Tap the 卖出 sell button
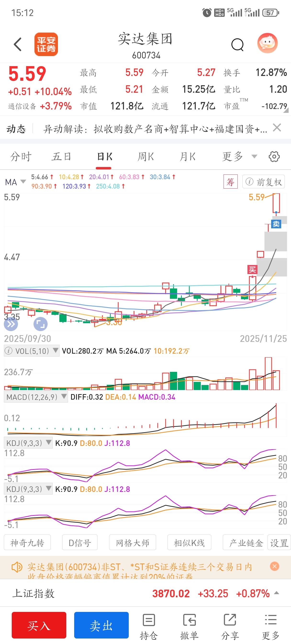The image size is (291, 644). click(x=101, y=625)
